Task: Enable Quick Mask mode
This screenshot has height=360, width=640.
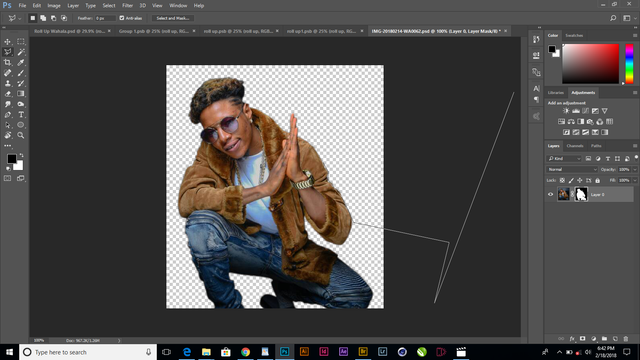Action: pos(7,178)
